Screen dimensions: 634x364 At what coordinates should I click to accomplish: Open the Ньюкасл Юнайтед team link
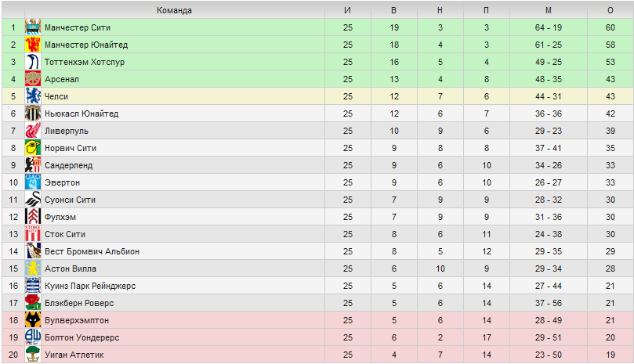(x=82, y=114)
